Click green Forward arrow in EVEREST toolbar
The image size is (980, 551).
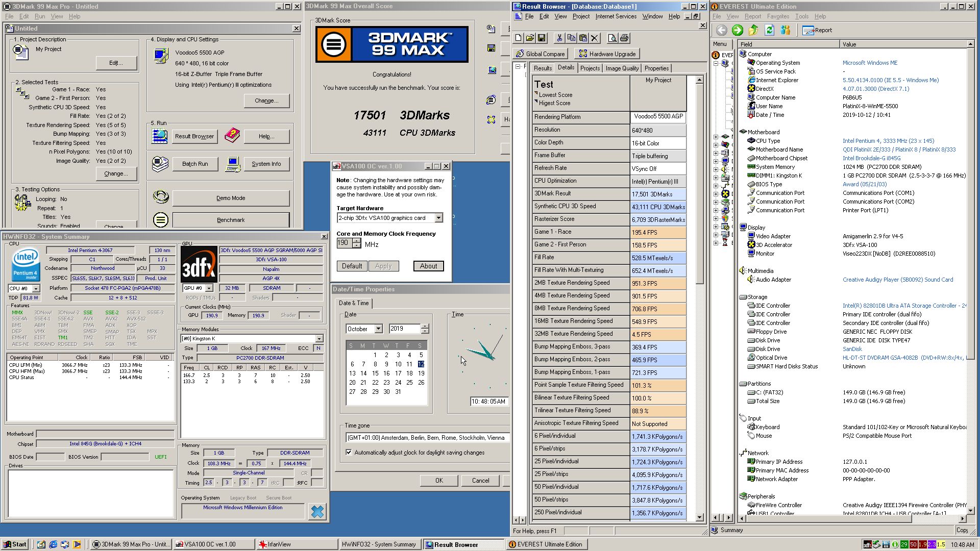click(737, 30)
